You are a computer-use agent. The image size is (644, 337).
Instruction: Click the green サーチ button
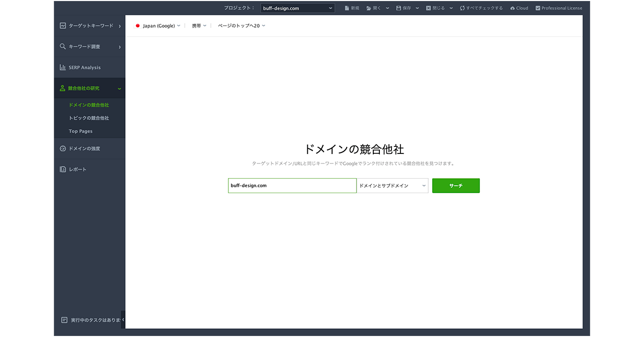[x=456, y=186]
